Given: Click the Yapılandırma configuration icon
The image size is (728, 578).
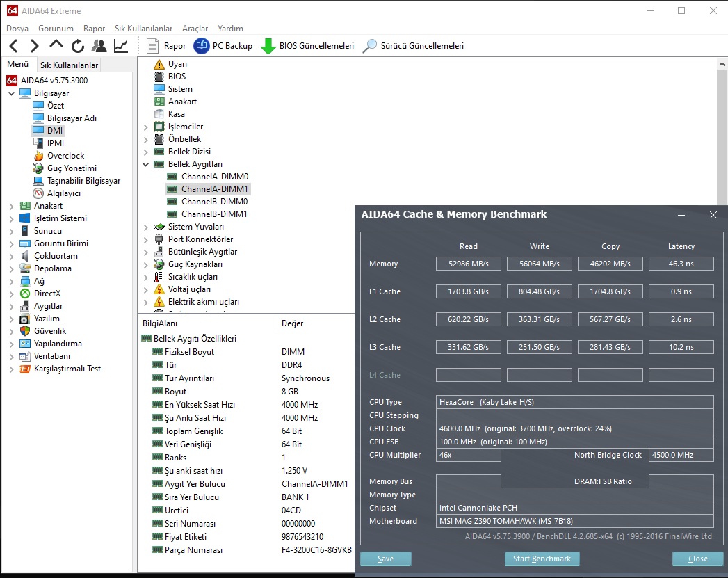Looking at the screenshot, I should (x=25, y=344).
